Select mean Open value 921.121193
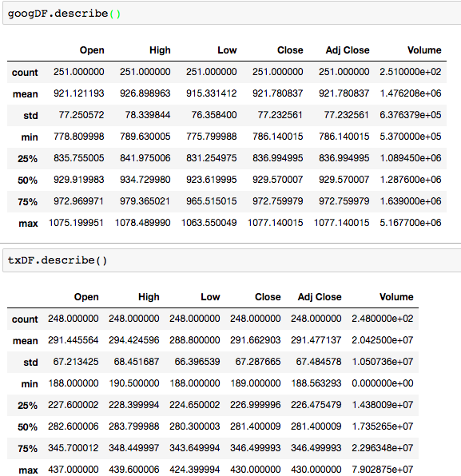The height and width of the screenshot is (476, 461). click(x=79, y=93)
